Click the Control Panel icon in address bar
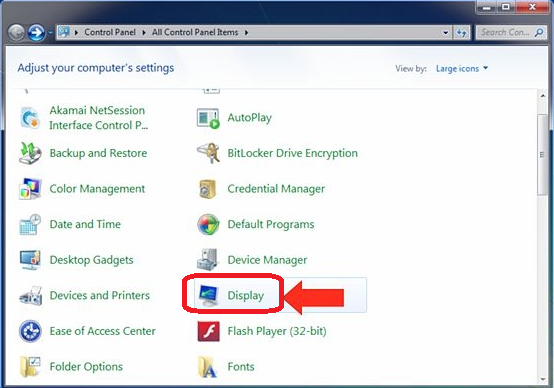554x388 pixels. pos(64,32)
